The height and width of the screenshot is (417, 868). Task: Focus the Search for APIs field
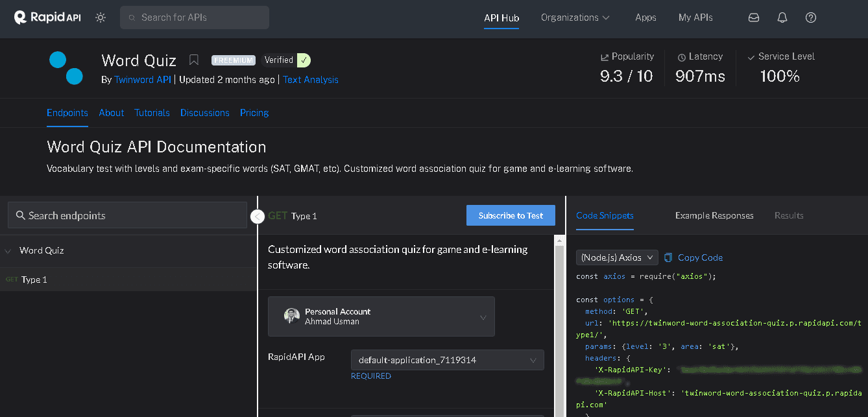(x=195, y=18)
